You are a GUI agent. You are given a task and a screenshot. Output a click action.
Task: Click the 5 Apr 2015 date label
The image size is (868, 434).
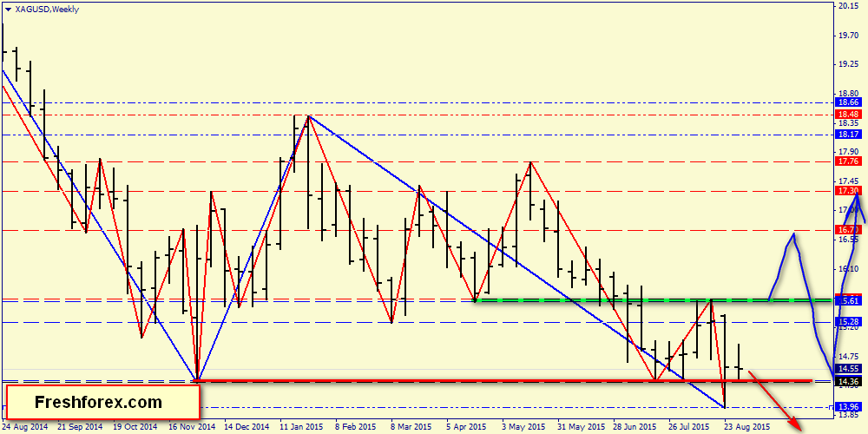[469, 427]
